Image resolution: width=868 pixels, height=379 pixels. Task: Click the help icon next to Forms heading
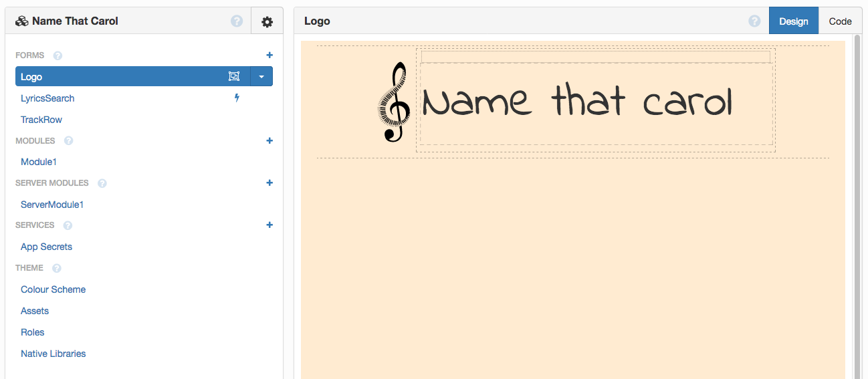pyautogui.click(x=58, y=55)
